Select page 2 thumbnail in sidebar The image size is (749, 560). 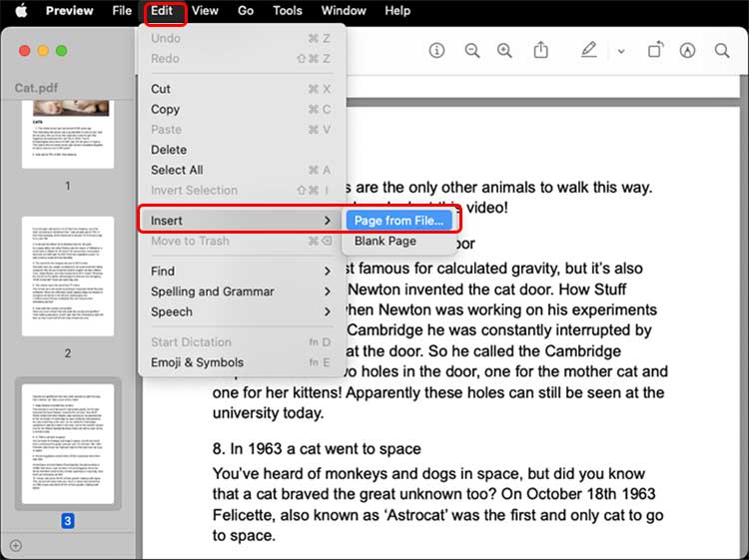[68, 276]
